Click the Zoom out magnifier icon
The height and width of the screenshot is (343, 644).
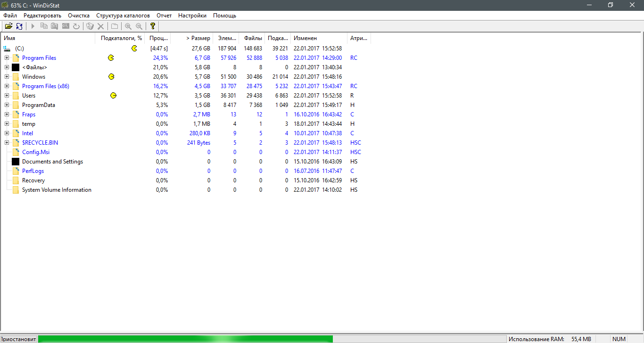[139, 26]
